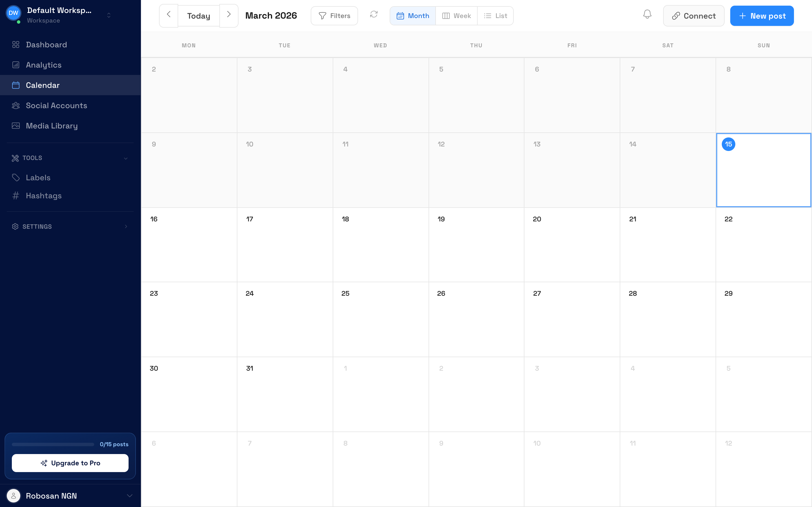Toggle Month view active
The height and width of the screenshot is (507, 812).
click(x=412, y=15)
